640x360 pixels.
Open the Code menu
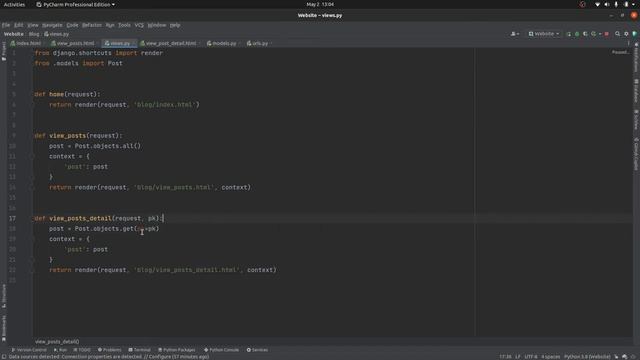pos(72,25)
